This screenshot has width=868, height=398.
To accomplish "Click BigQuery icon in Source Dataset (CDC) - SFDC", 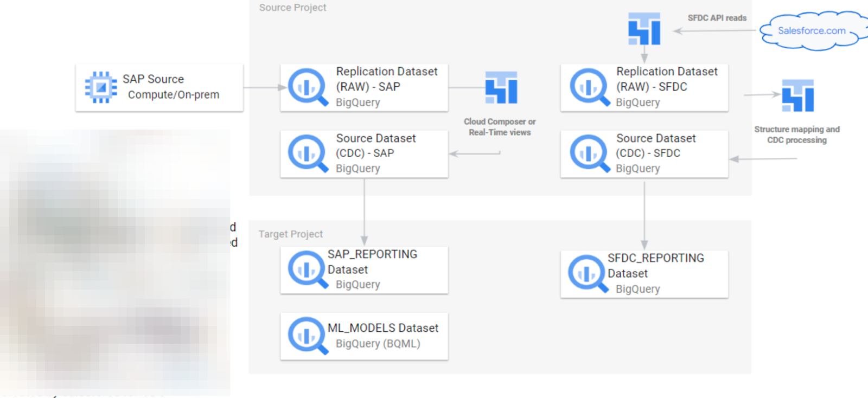I will click(x=590, y=153).
